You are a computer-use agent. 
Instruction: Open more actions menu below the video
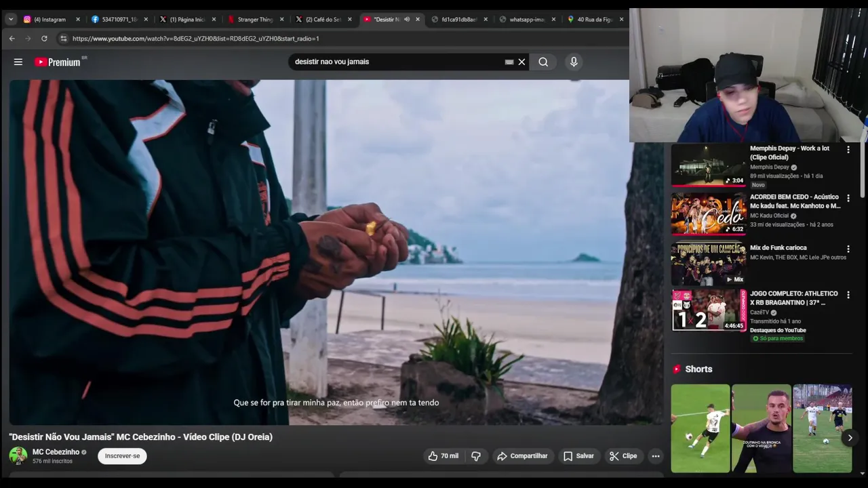coord(656,456)
